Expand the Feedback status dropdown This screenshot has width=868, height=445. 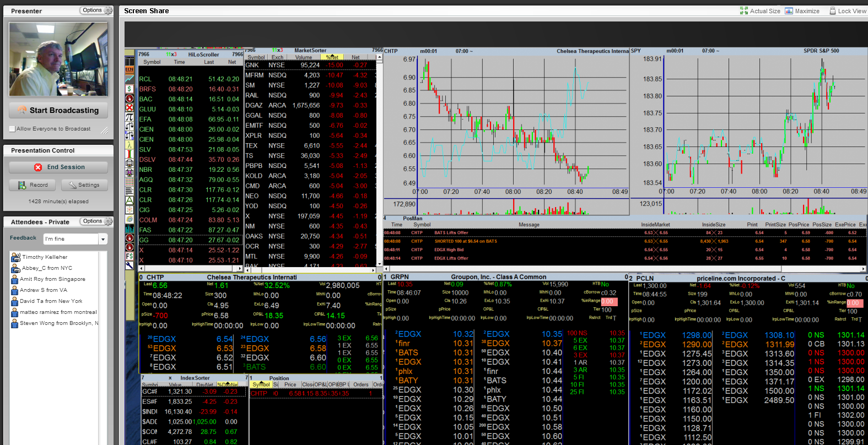(x=103, y=239)
